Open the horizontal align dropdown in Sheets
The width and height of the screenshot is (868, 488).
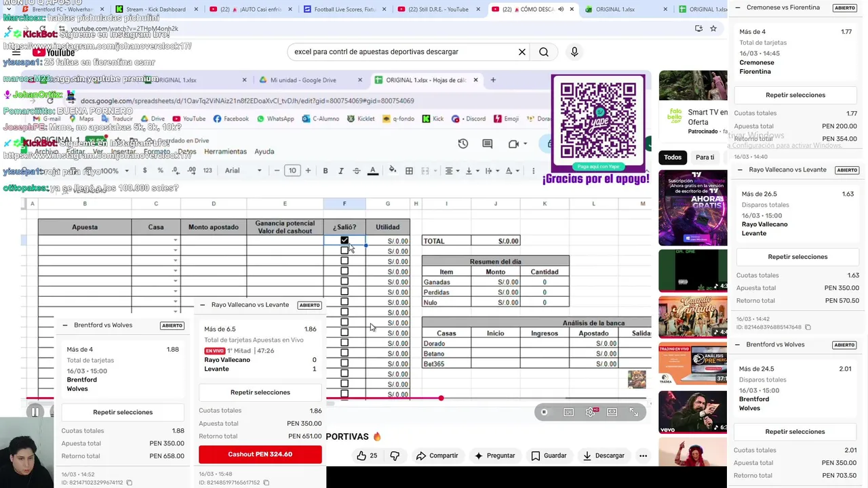452,171
